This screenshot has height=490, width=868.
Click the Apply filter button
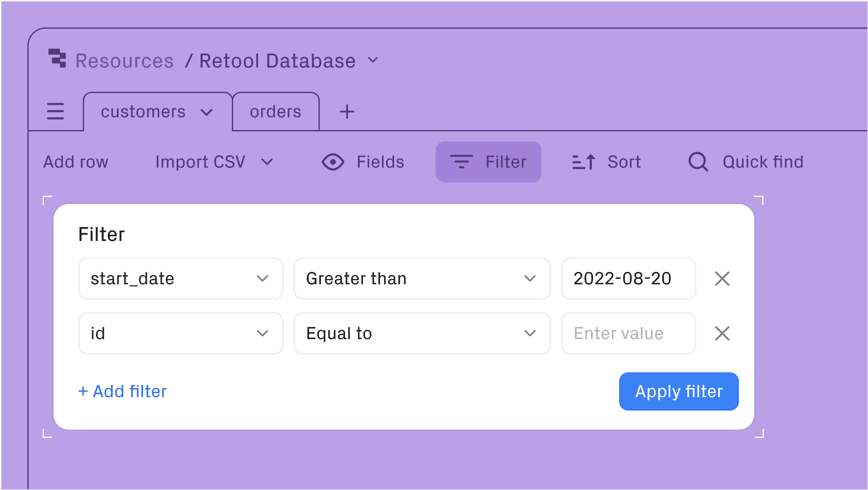pyautogui.click(x=679, y=391)
